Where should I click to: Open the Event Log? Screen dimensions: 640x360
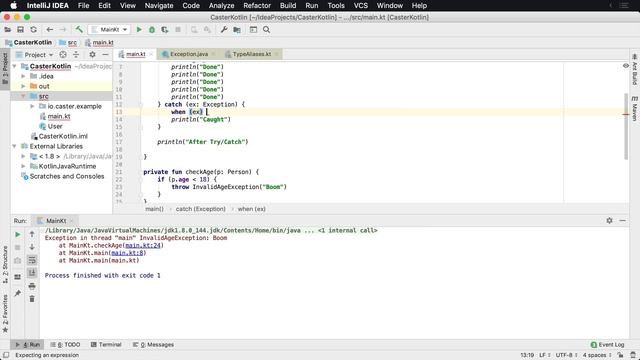click(x=607, y=344)
